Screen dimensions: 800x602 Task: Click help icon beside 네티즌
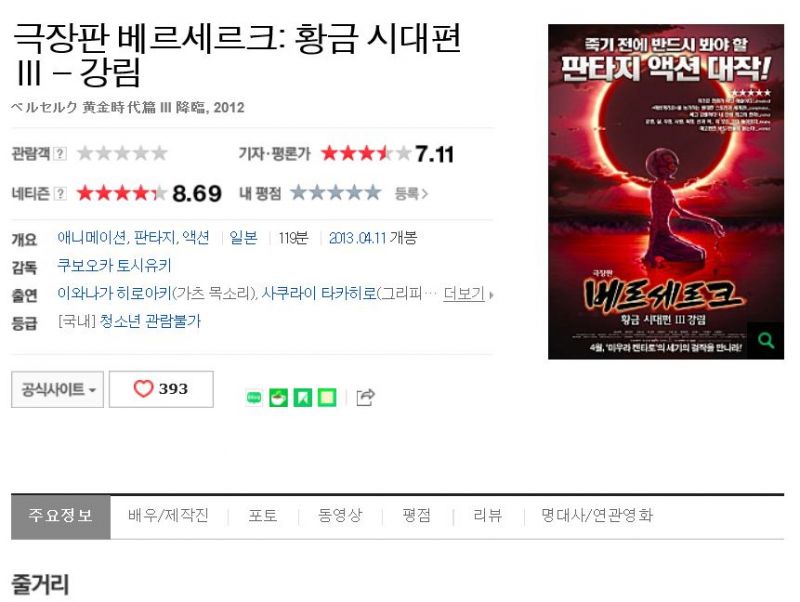[x=60, y=193]
